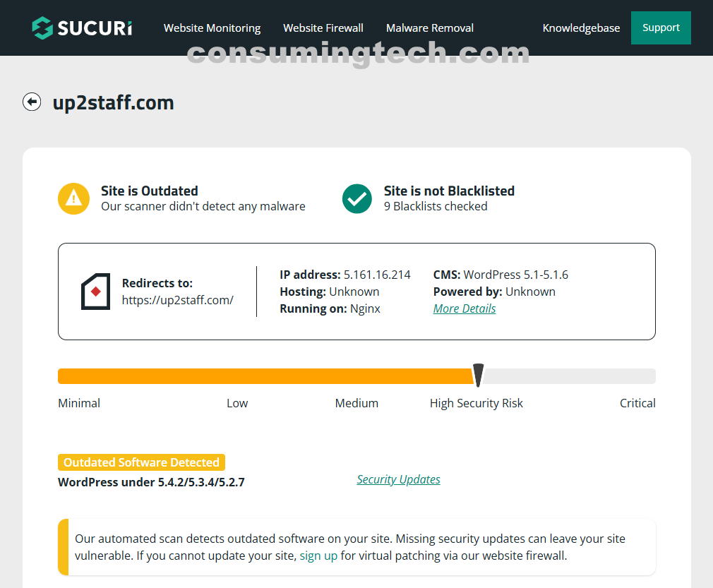Click the sign up link for virtual patching
Viewport: 713px width, 588px height.
tap(318, 556)
